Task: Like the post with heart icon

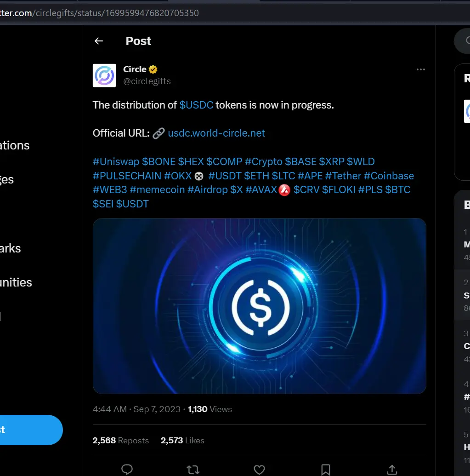Action: tap(259, 470)
